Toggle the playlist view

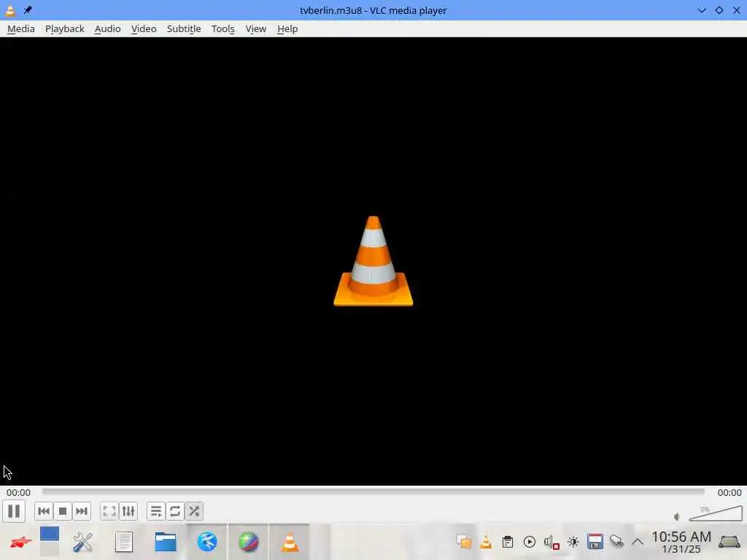156,511
